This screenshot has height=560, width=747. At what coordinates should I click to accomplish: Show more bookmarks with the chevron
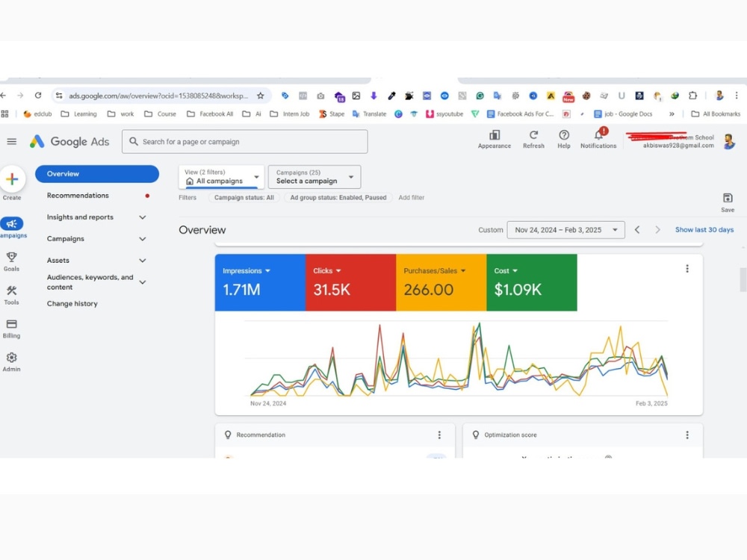coord(672,113)
